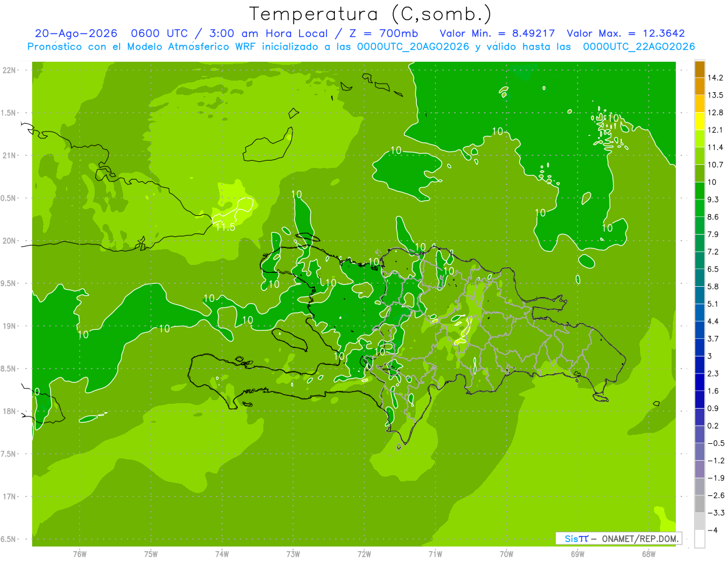Click the 74W longitude axis label
Image resolution: width=728 pixels, height=562 pixels.
(222, 554)
